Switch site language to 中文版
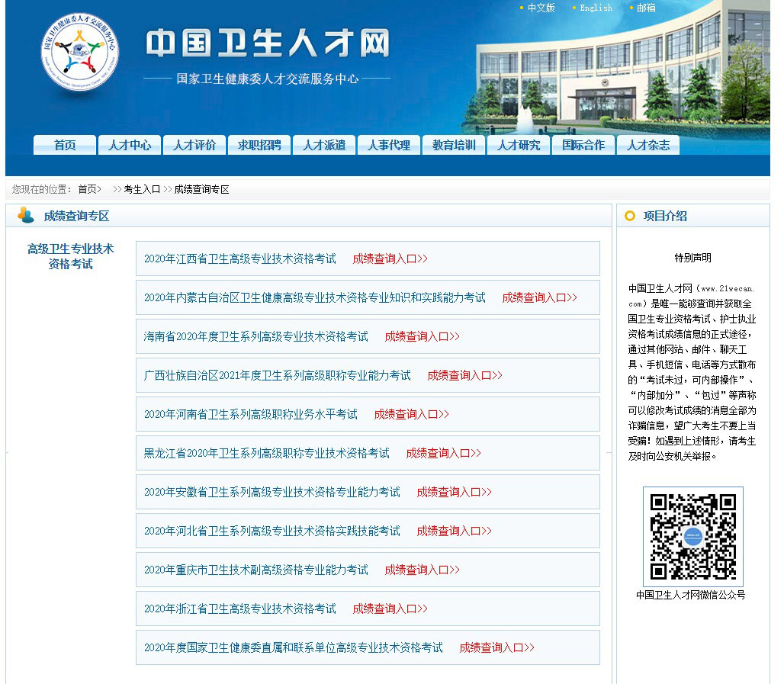 [x=541, y=8]
